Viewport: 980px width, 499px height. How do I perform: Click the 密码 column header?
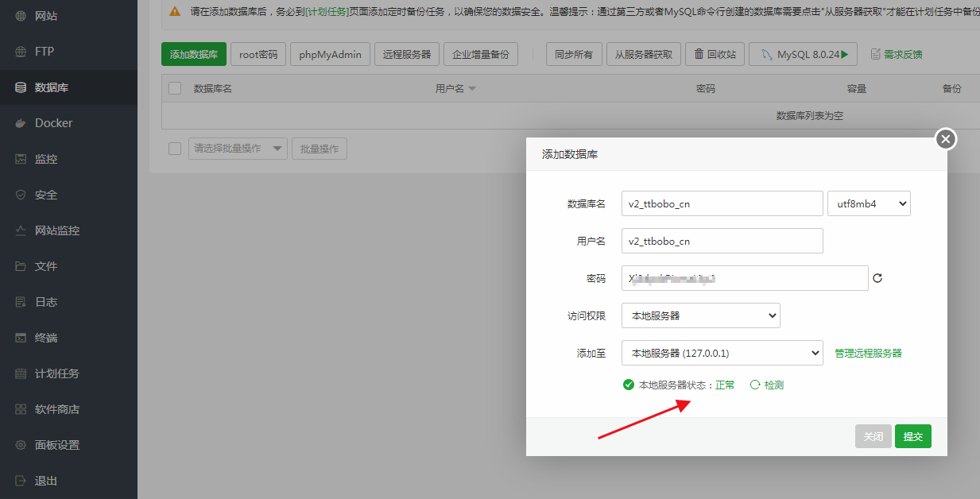[x=706, y=88]
